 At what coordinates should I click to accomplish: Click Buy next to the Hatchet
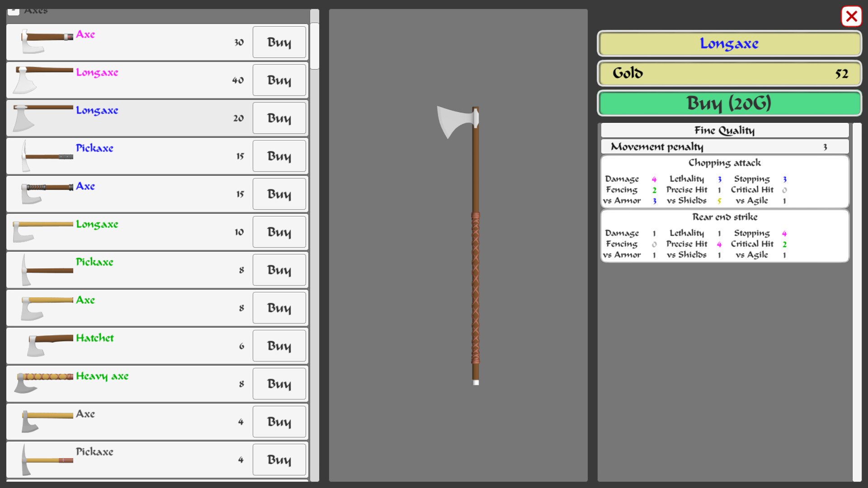click(x=279, y=346)
